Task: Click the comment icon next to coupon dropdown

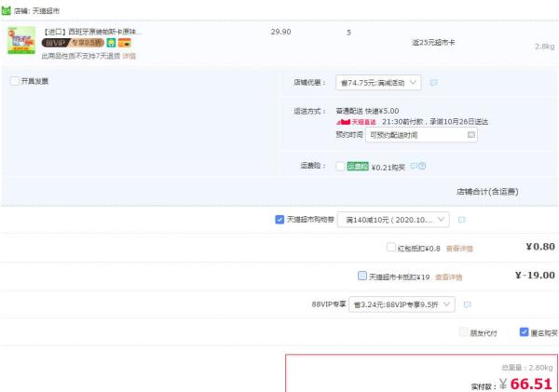Action: tap(462, 220)
